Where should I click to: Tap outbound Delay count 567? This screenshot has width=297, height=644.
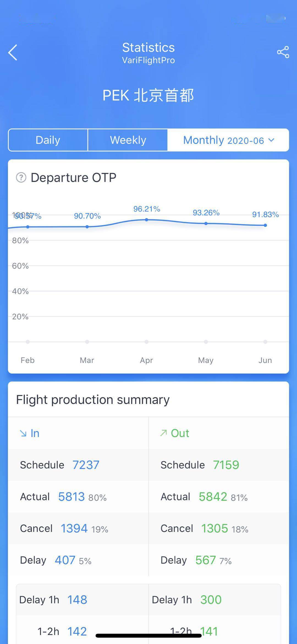(x=205, y=560)
